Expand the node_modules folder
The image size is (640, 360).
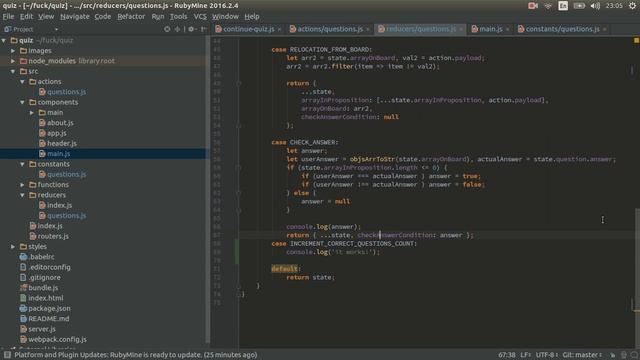tap(13, 61)
